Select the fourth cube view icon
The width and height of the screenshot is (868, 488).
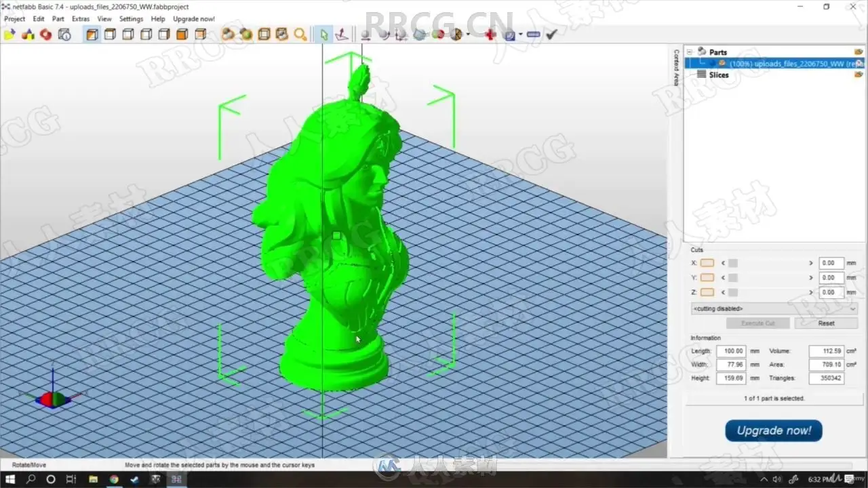pos(146,34)
